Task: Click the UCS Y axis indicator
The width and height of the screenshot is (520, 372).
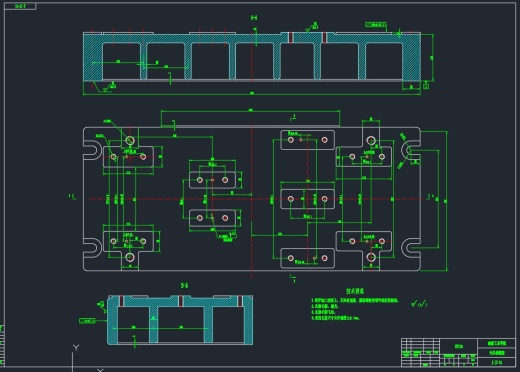Action: point(76,347)
